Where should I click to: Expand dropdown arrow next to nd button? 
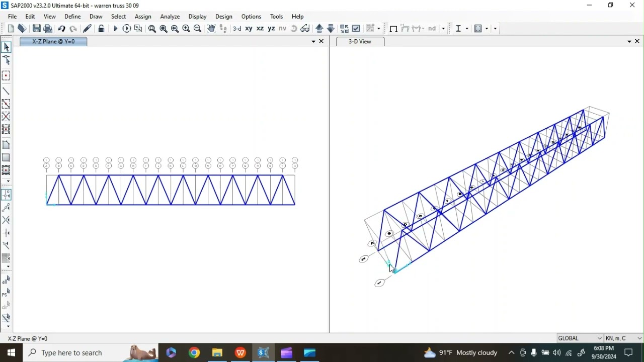click(x=444, y=29)
